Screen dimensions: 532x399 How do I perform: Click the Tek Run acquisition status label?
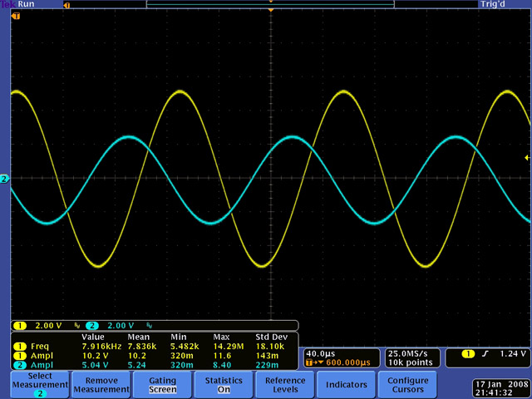pyautogui.click(x=17, y=4)
